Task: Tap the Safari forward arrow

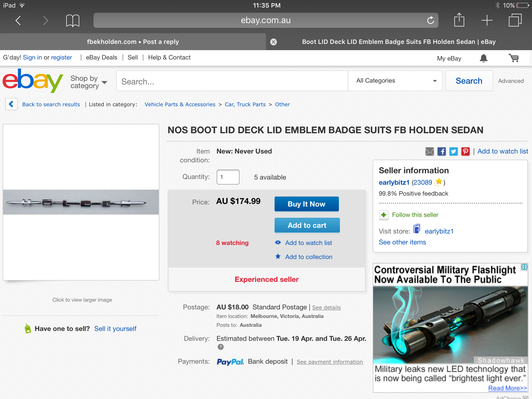Action: (x=45, y=20)
